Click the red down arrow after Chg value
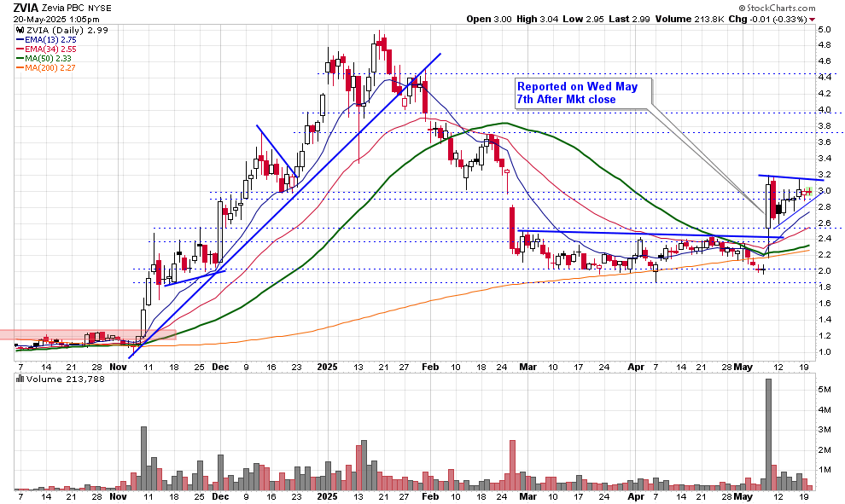 (x=812, y=19)
